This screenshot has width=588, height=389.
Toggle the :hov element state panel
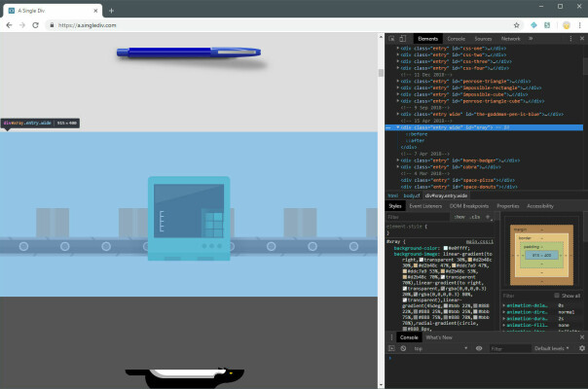[x=459, y=217]
